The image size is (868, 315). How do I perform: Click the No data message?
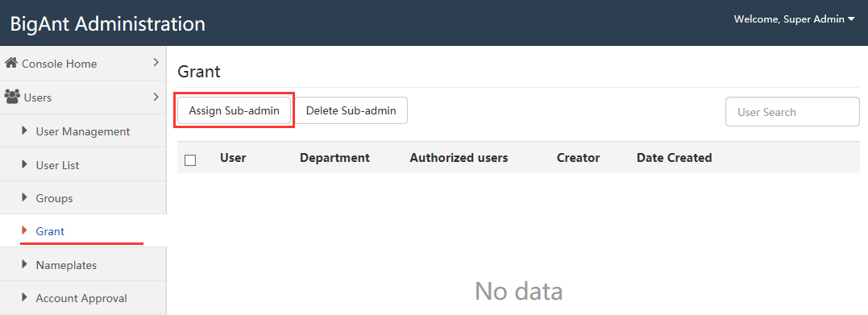pyautogui.click(x=519, y=291)
